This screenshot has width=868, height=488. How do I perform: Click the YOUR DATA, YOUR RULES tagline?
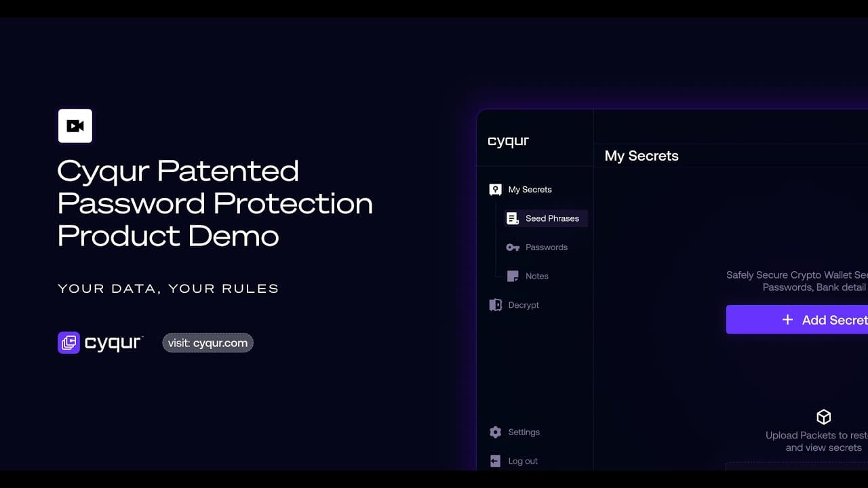168,289
